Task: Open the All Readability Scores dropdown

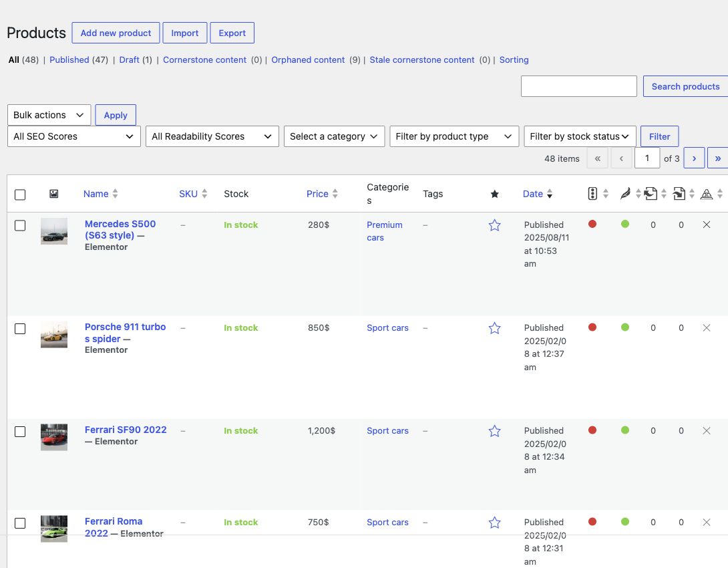Action: (x=212, y=136)
